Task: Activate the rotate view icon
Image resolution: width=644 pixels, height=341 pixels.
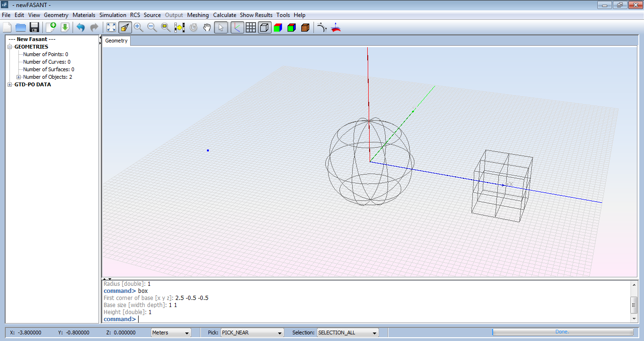Action: tap(193, 27)
